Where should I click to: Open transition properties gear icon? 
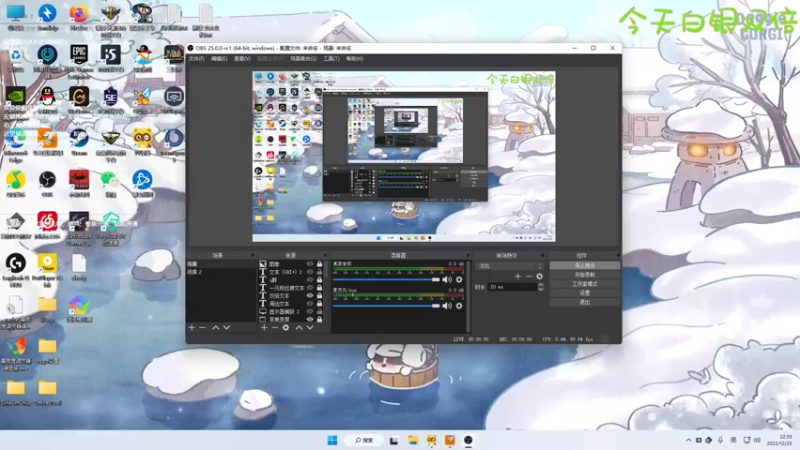(x=539, y=276)
